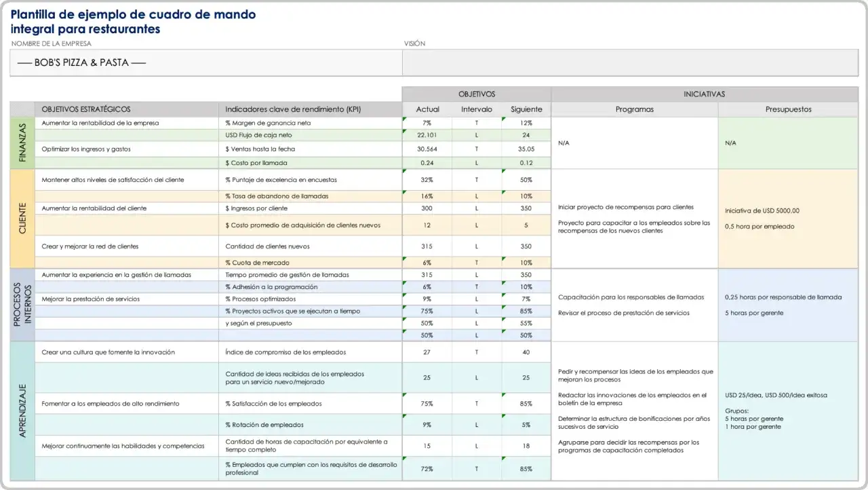Click '% Procesos optimizados' KPI
Screen dimensions: 868x490
click(x=261, y=299)
